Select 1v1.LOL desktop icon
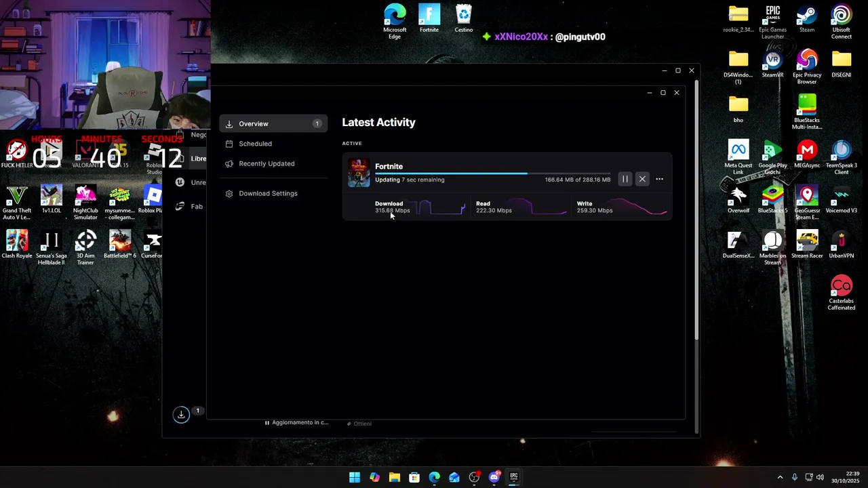This screenshot has height=488, width=868. coord(52,199)
